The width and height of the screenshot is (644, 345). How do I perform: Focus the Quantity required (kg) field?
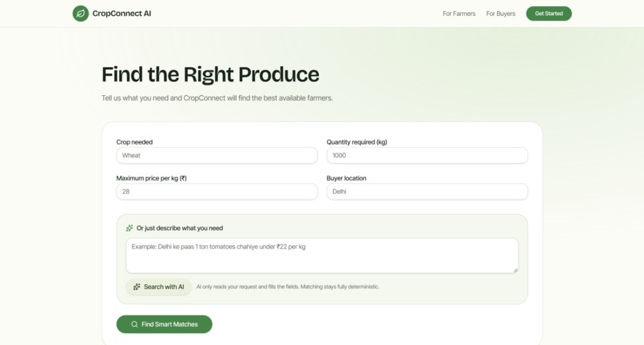click(427, 156)
